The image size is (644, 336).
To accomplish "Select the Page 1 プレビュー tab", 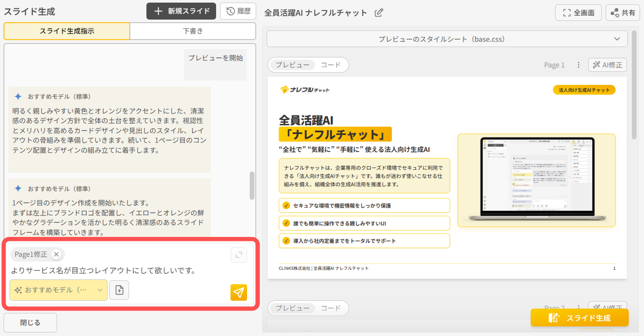I will (292, 65).
